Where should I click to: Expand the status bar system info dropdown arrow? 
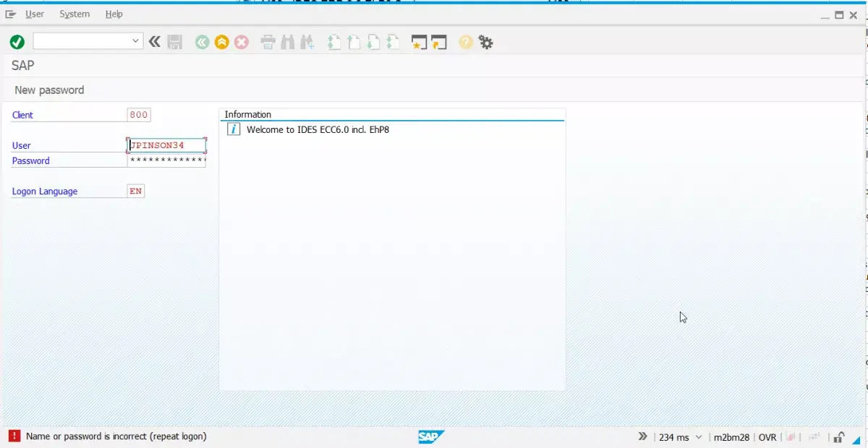point(699,437)
